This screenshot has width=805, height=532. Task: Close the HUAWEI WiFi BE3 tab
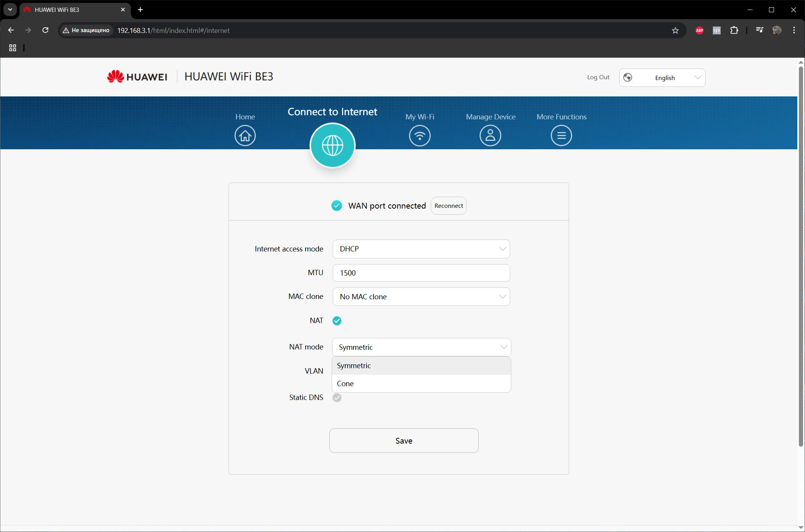[x=123, y=10]
